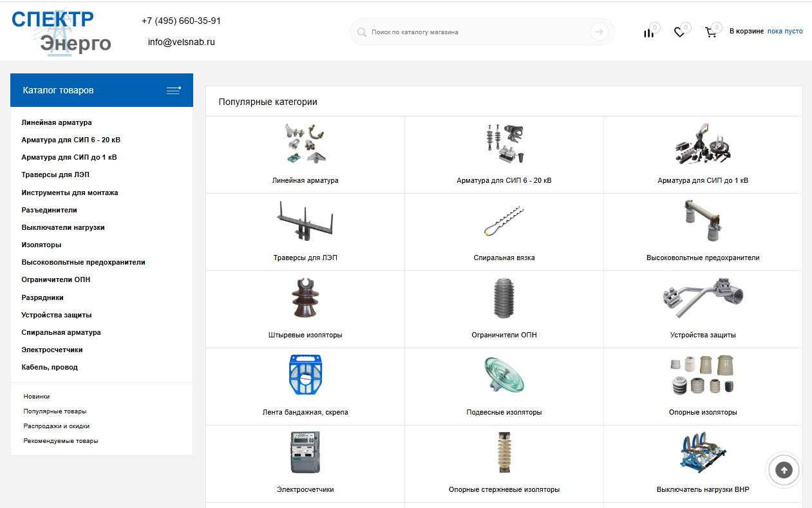812x508 pixels.
Task: Select Ограничители ОПН in sidebar
Action: coord(56,279)
